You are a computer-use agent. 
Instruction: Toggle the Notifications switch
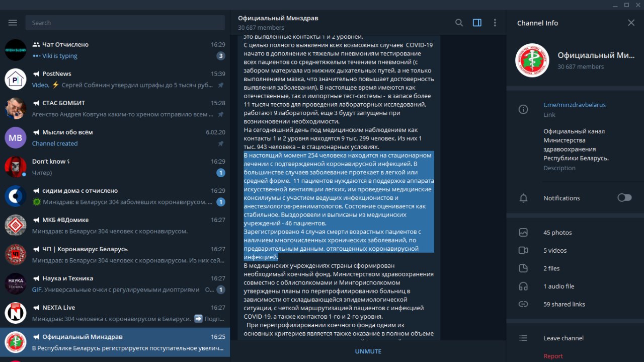point(624,198)
